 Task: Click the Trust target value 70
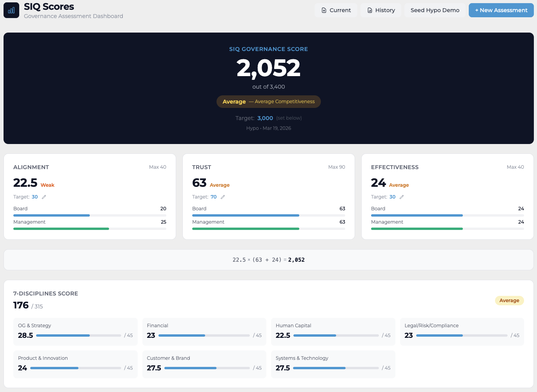pos(214,197)
